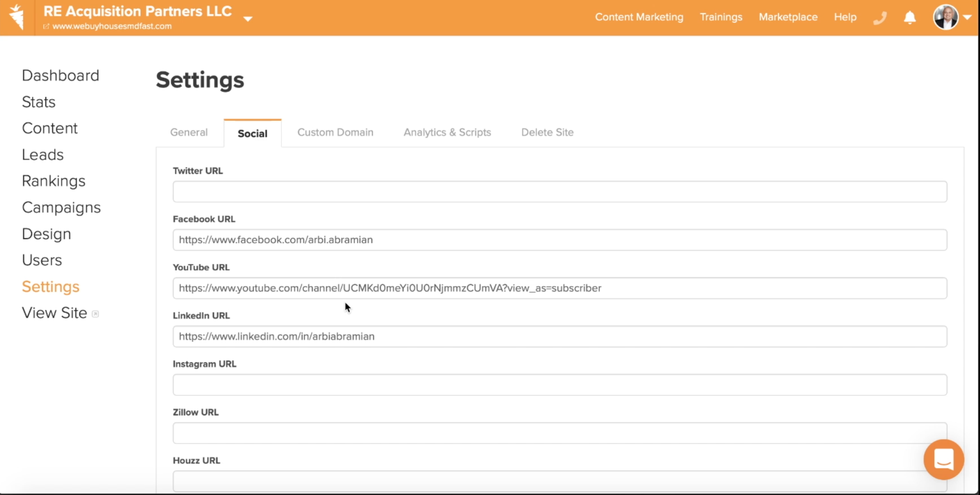This screenshot has height=495, width=980.
Task: Switch to the General tab
Action: coord(189,132)
